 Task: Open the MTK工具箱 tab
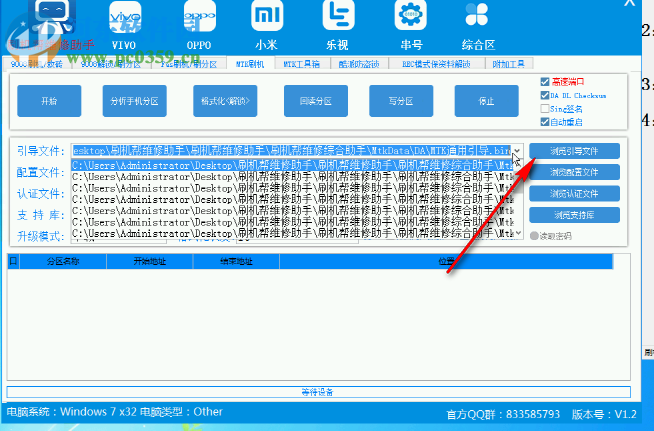(x=302, y=64)
